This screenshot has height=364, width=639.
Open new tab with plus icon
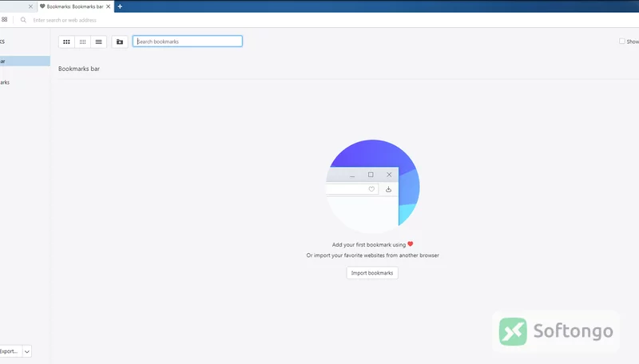point(120,6)
